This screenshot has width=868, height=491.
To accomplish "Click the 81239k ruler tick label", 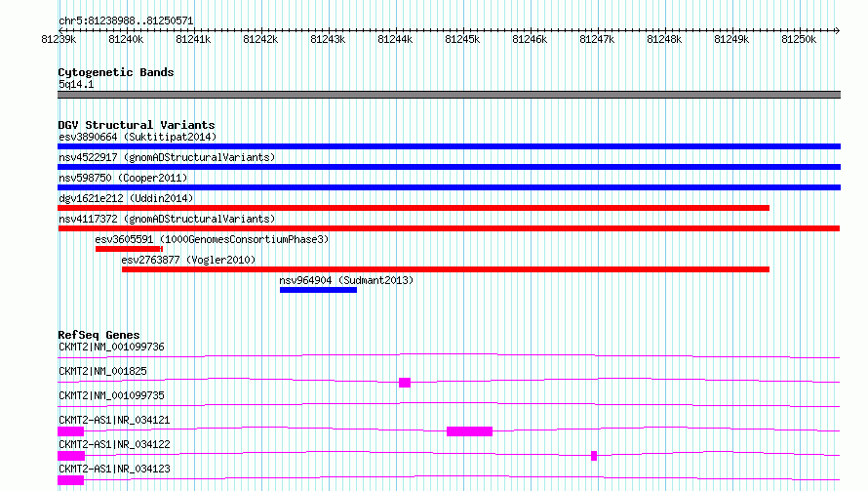I will (x=59, y=39).
